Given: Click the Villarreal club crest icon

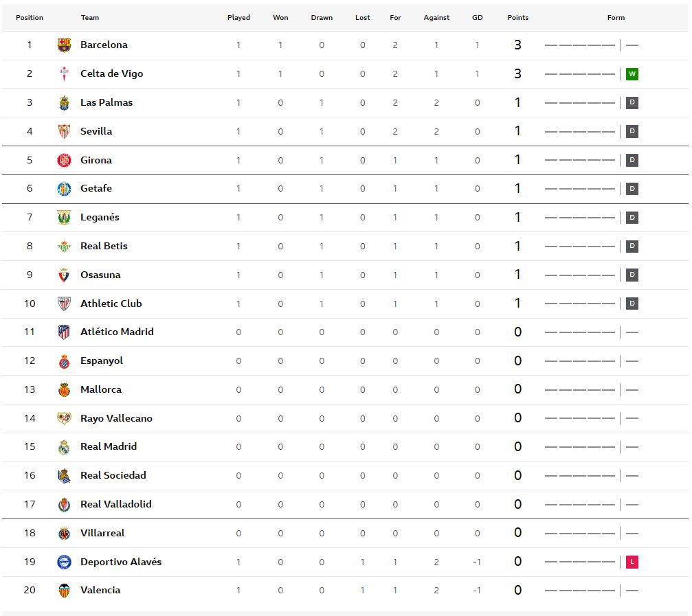Looking at the screenshot, I should [64, 533].
